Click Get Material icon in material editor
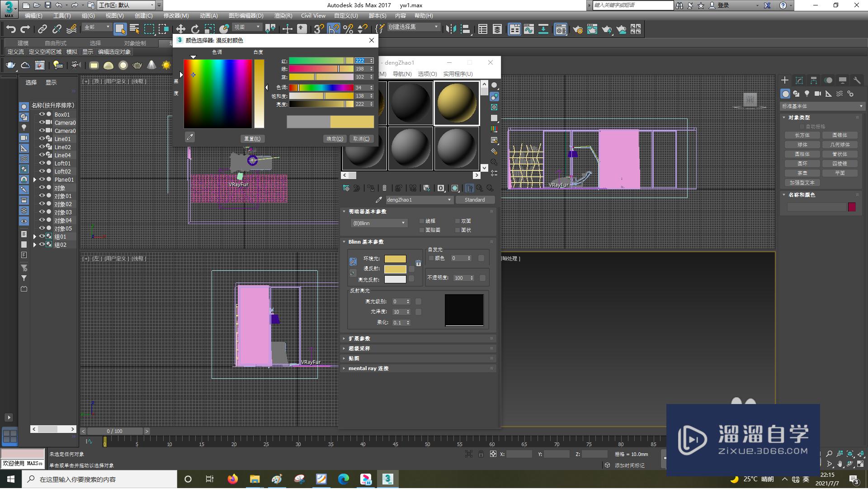This screenshot has width=868, height=489. coord(346,188)
